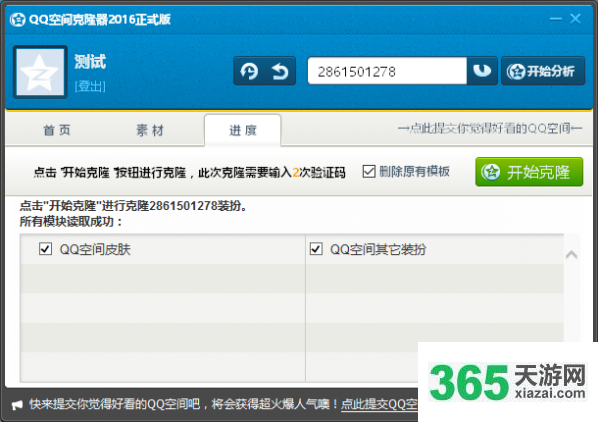598x422 pixels.
Task: Click the 点此提交QQ空 link at bottom
Action: point(379,404)
